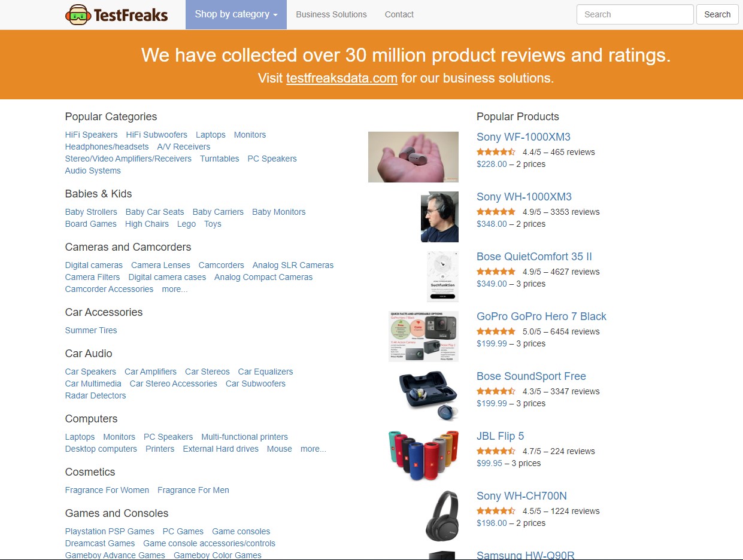This screenshot has height=560, width=743.
Task: Open the Business Solutions menu item
Action: (x=331, y=14)
